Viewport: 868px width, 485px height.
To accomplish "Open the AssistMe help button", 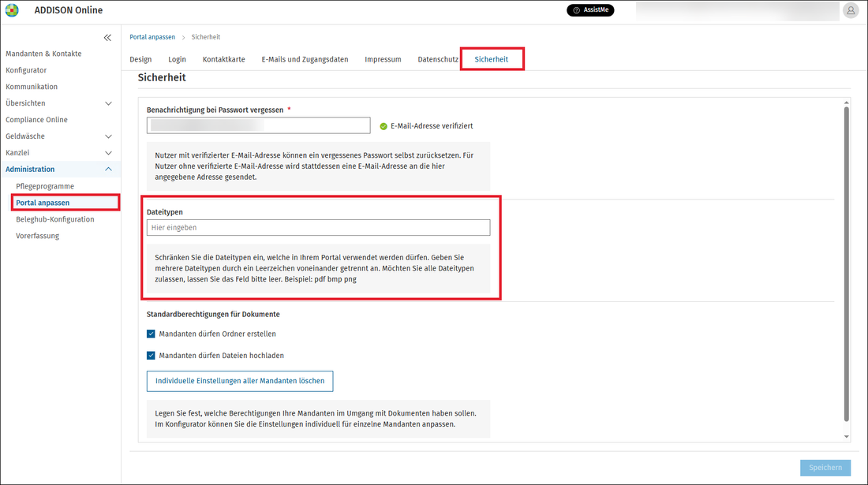I will (590, 10).
